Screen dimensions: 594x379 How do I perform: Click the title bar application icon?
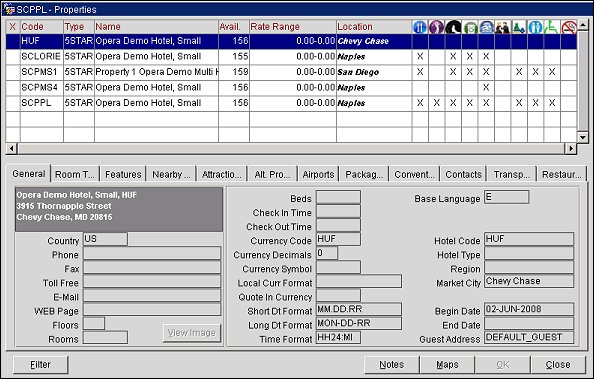coord(8,9)
